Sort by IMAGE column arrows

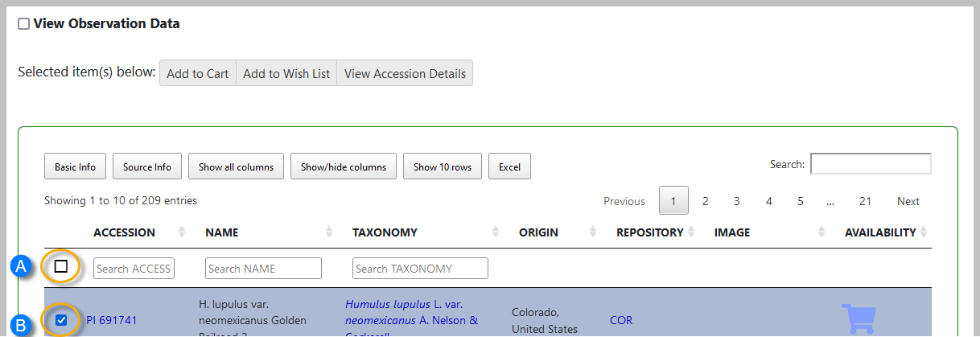(821, 232)
